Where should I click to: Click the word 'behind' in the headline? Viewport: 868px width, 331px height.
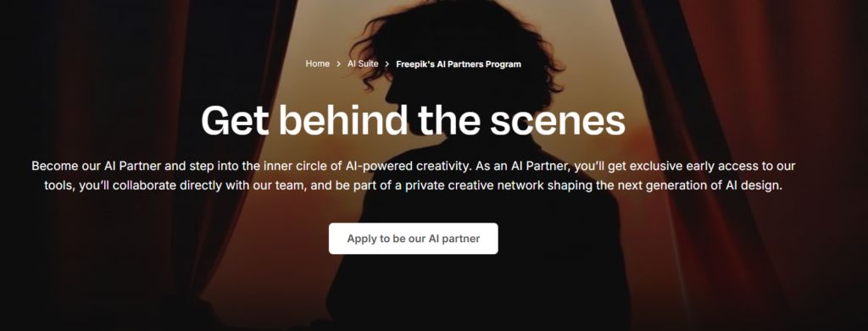[x=343, y=120]
